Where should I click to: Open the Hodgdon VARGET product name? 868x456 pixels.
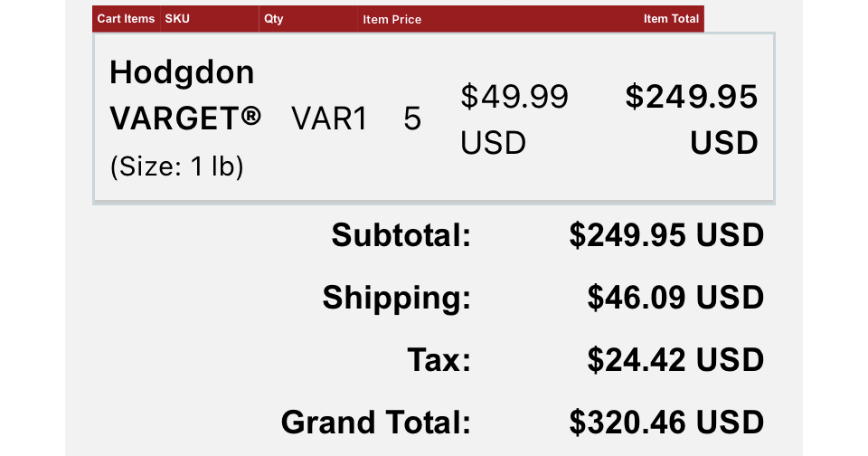pyautogui.click(x=184, y=95)
